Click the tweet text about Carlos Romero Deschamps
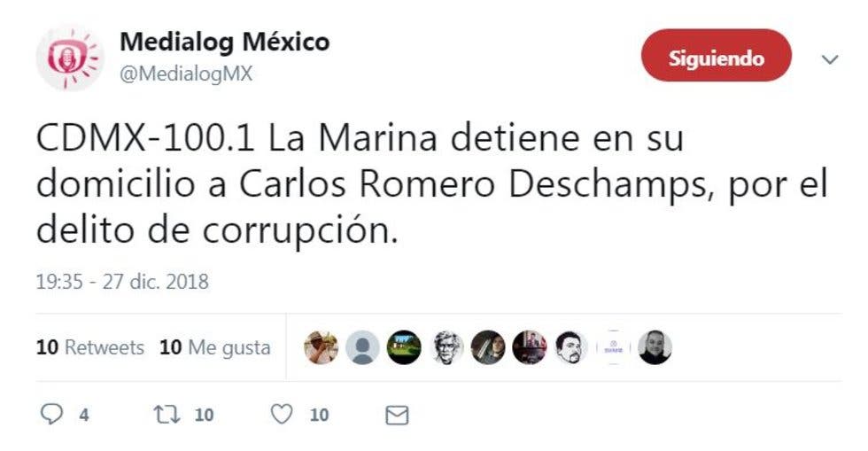868x451 pixels. click(432, 184)
